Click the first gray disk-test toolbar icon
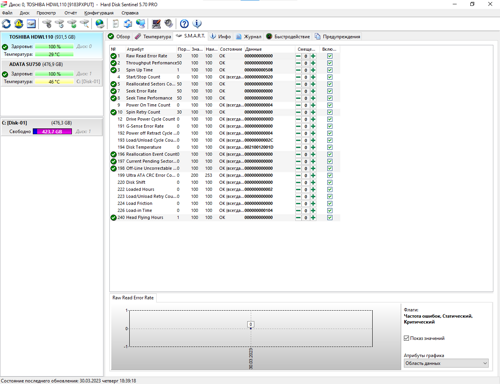 coord(47,24)
